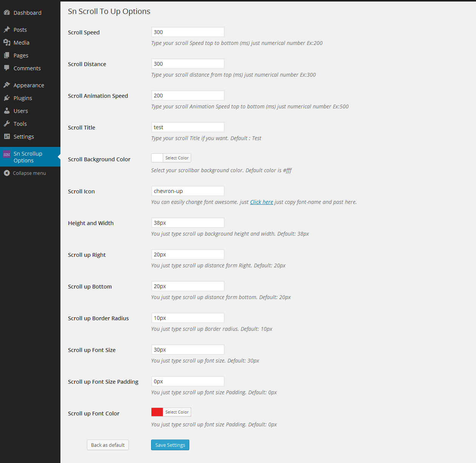This screenshot has width=476, height=463.
Task: Click the Pages icon in sidebar
Action: [x=7, y=55]
